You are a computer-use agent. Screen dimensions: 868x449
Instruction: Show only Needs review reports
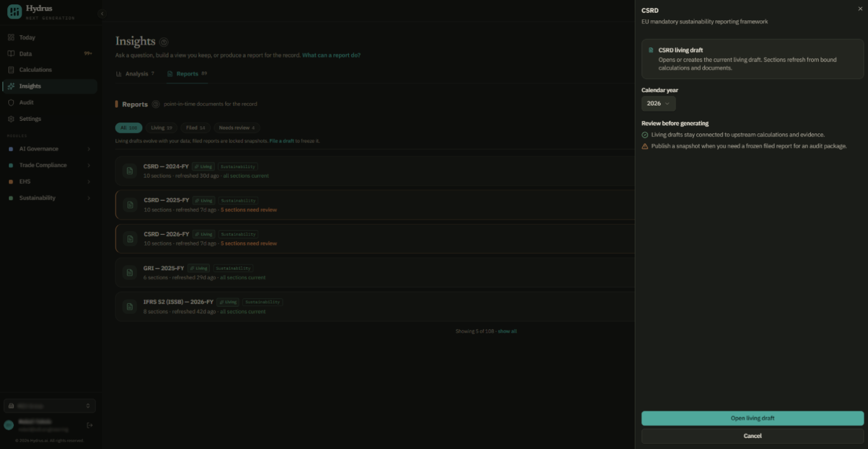click(237, 128)
